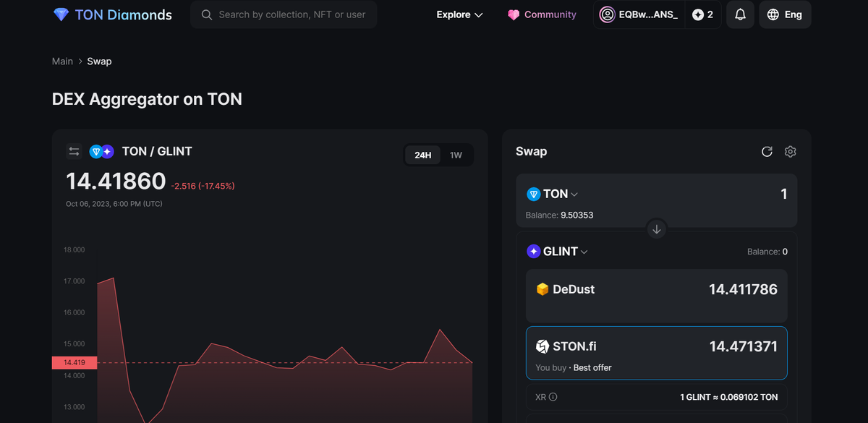
Task: Click the price change -2.516 (-17.45%)
Action: (203, 186)
